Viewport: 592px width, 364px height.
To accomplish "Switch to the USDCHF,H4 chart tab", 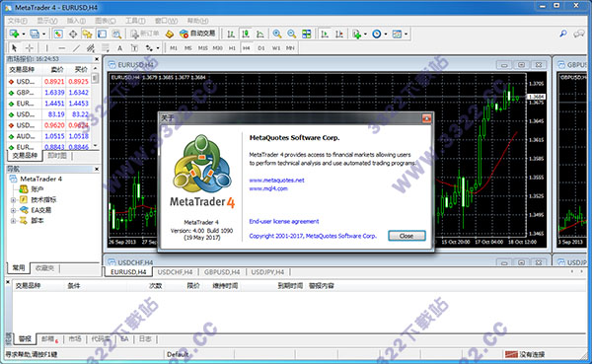I will click(175, 272).
